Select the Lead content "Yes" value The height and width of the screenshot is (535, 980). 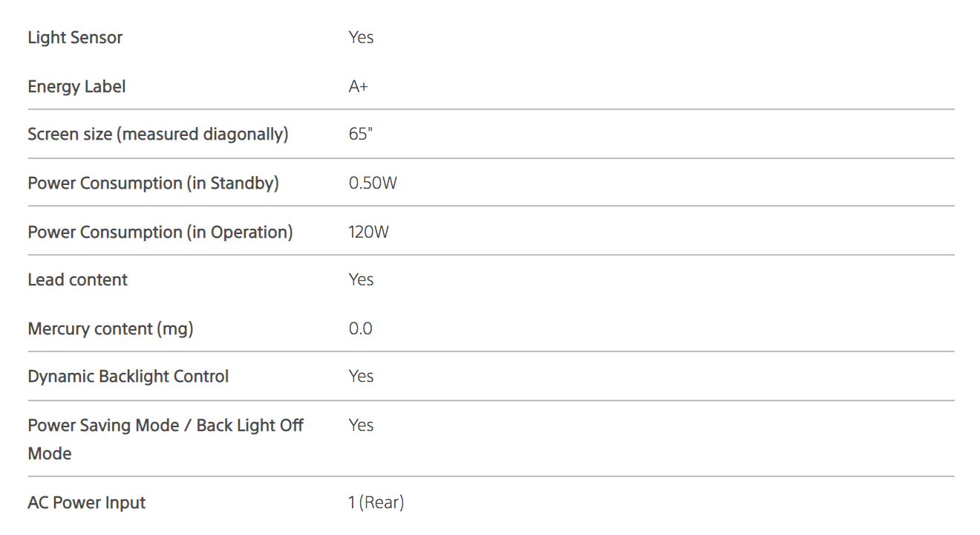361,280
